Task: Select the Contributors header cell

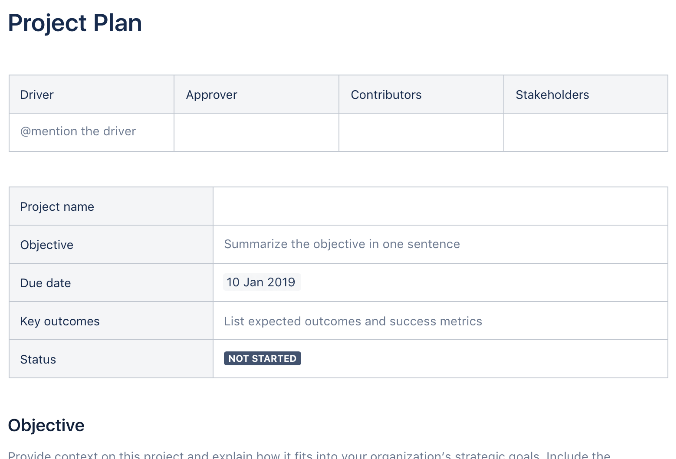Action: click(x=421, y=95)
